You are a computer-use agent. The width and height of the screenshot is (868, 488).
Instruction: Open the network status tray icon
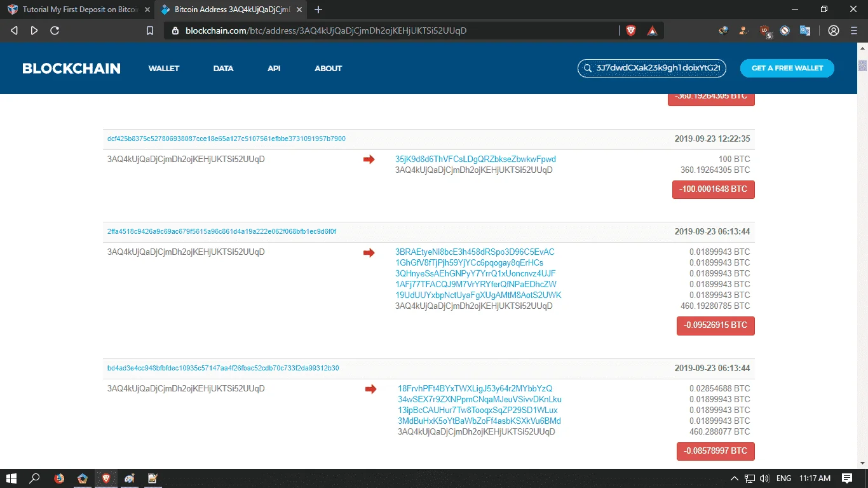click(750, 478)
